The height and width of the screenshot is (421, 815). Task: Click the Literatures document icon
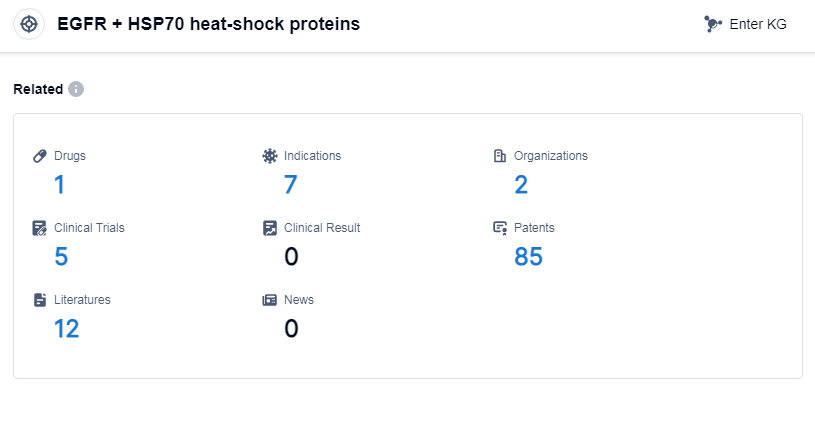[x=40, y=300]
